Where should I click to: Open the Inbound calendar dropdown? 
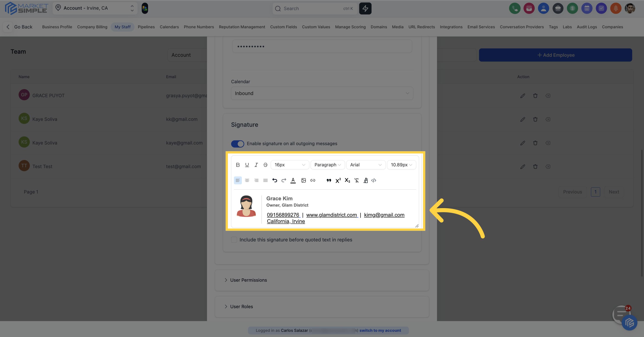(x=322, y=93)
